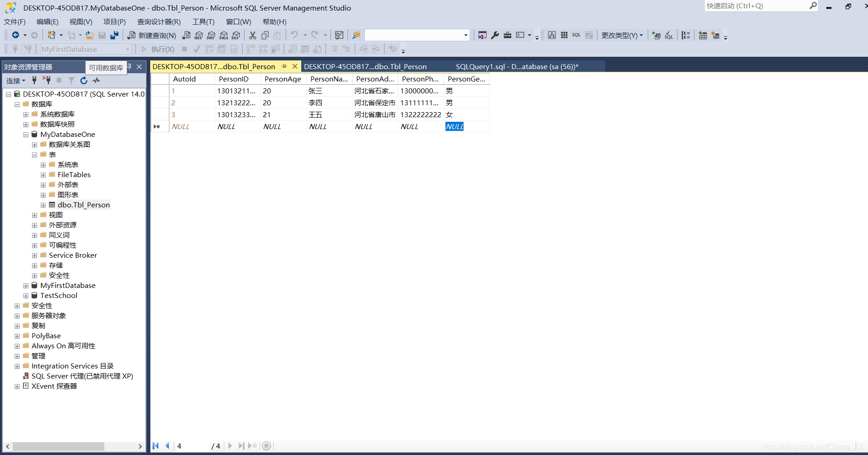Collapse the MyDatabaseOne node

pos(26,135)
